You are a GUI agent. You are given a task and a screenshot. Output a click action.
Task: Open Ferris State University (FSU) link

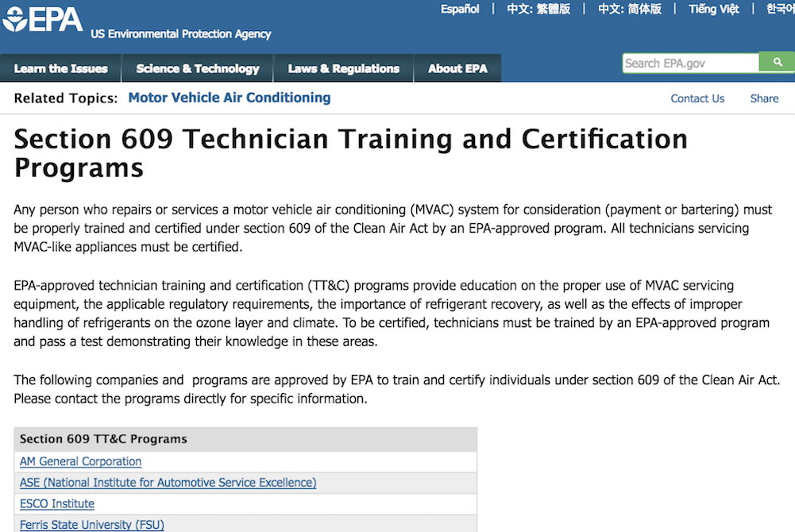(92, 525)
